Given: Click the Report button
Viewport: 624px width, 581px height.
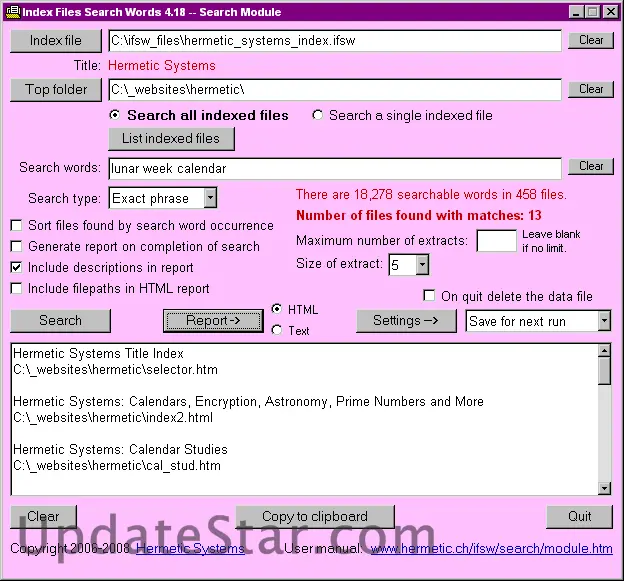Looking at the screenshot, I should pos(213,321).
